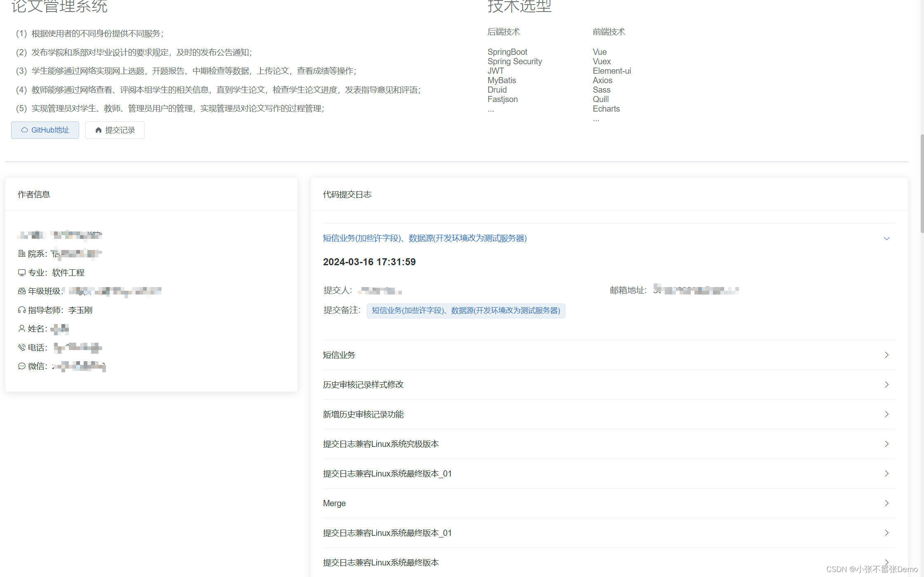Click the building icon beside 院系
Viewport: 924px width, 577px height.
point(21,254)
